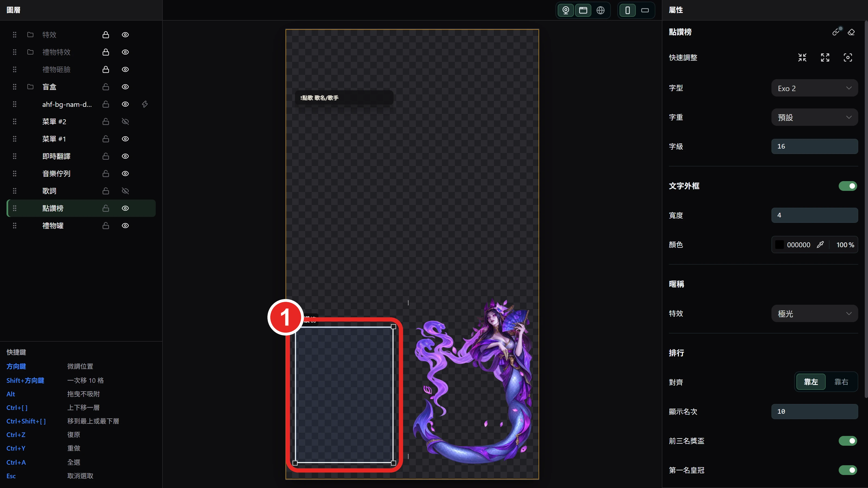This screenshot has height=488, width=868.
Task: Expand the 特效 folder layer
Action: click(30, 35)
